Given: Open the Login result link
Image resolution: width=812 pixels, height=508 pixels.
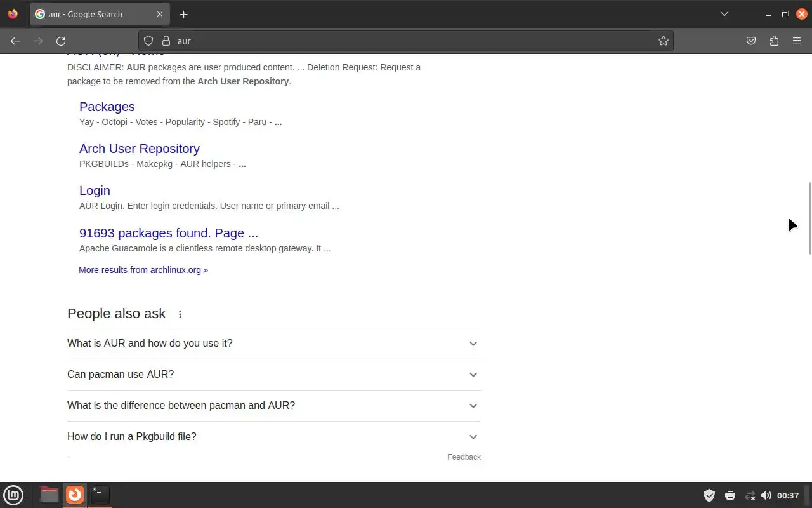Looking at the screenshot, I should coord(95,190).
